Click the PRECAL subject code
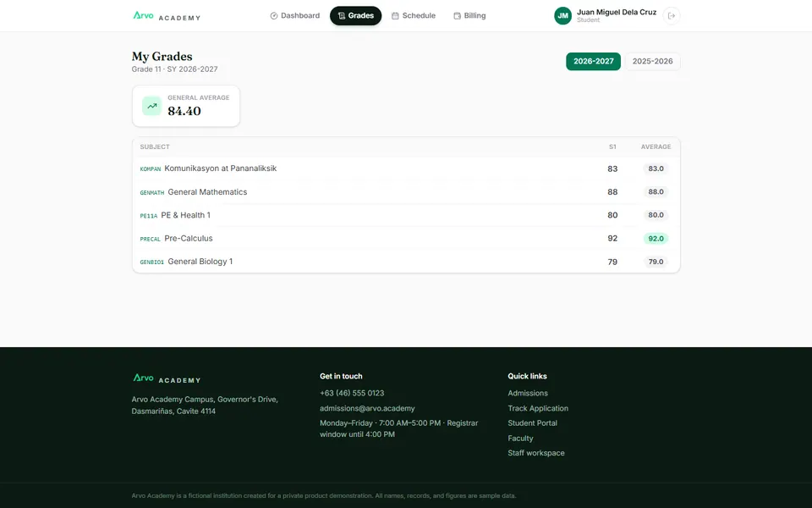Viewport: 812px width, 508px height. click(151, 239)
